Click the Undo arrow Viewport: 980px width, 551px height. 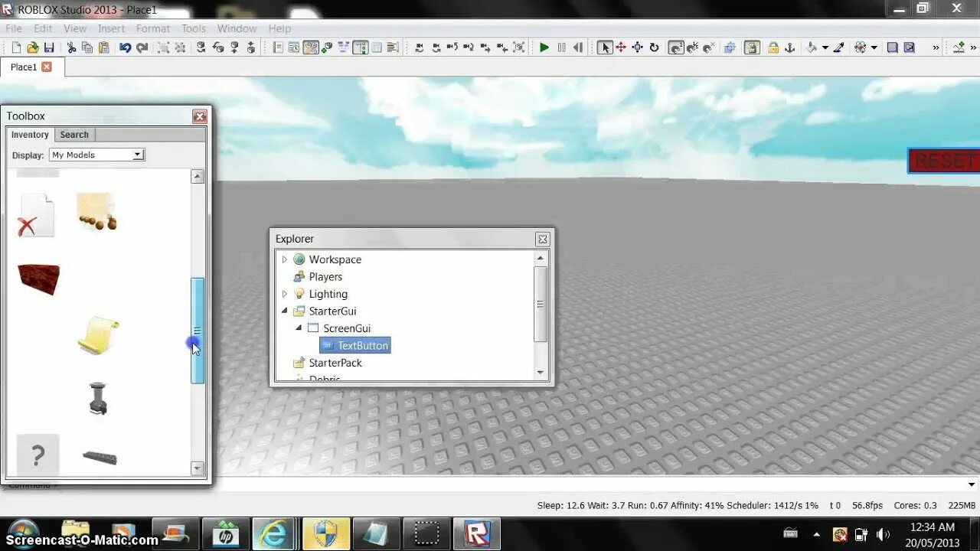125,47
